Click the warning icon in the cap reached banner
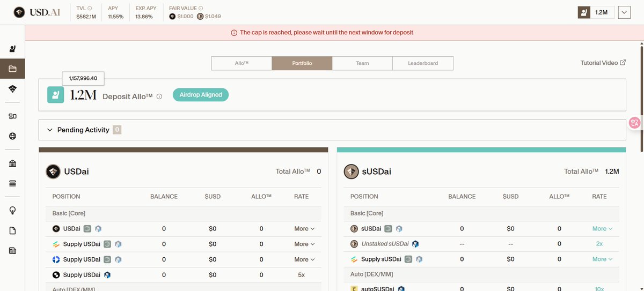The height and width of the screenshot is (291, 644). click(234, 33)
